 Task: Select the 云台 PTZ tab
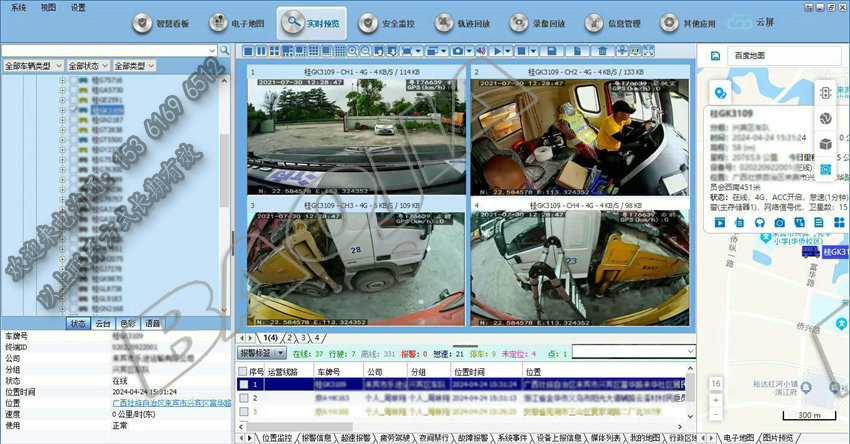102,323
